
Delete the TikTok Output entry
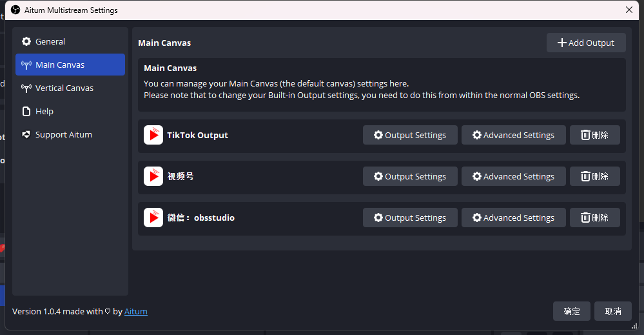pyautogui.click(x=594, y=135)
